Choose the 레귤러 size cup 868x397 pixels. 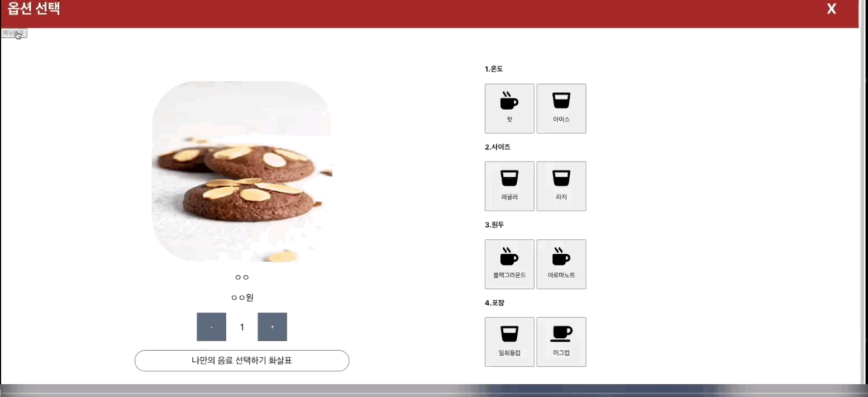(x=509, y=186)
